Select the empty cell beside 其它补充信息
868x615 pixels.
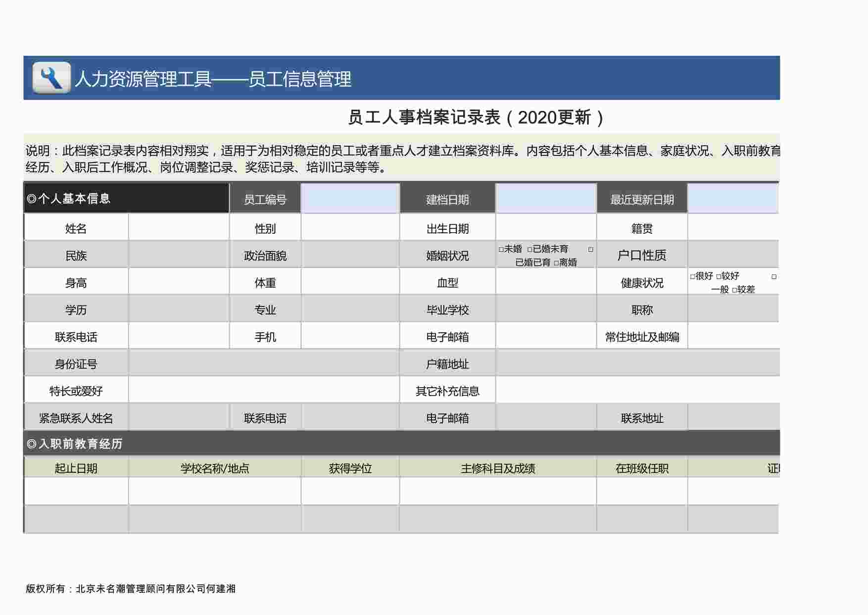[x=637, y=390]
